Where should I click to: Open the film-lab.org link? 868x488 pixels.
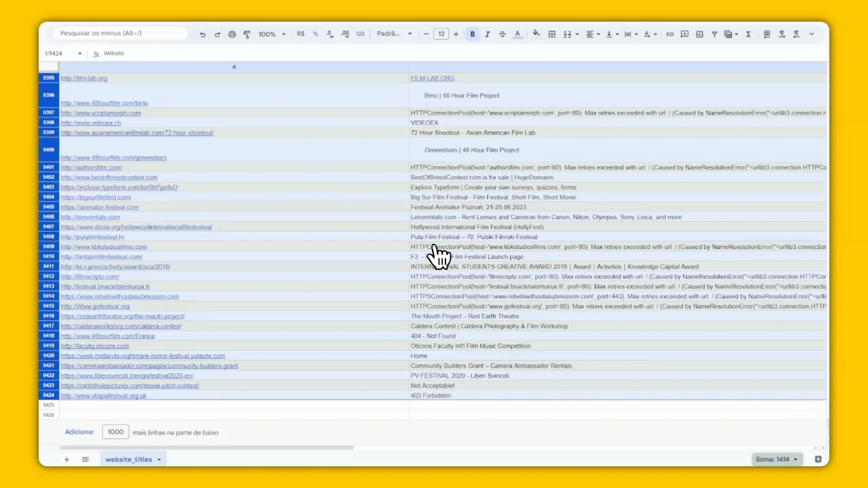pos(84,79)
